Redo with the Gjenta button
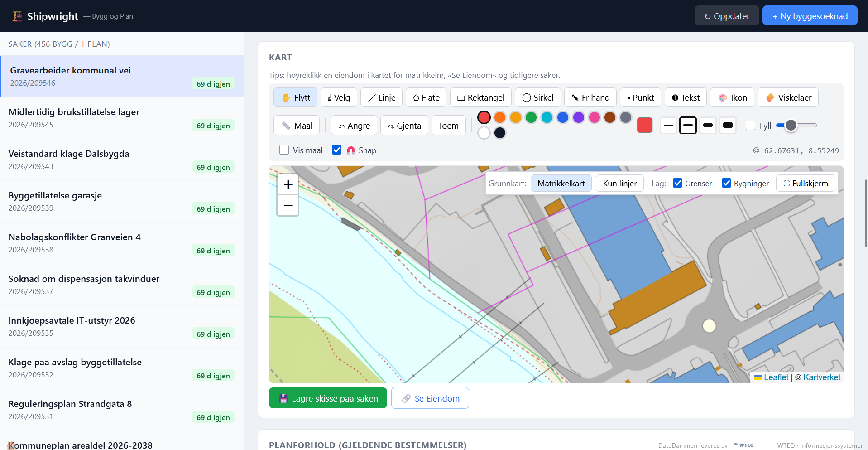This screenshot has height=450, width=868. 404,126
